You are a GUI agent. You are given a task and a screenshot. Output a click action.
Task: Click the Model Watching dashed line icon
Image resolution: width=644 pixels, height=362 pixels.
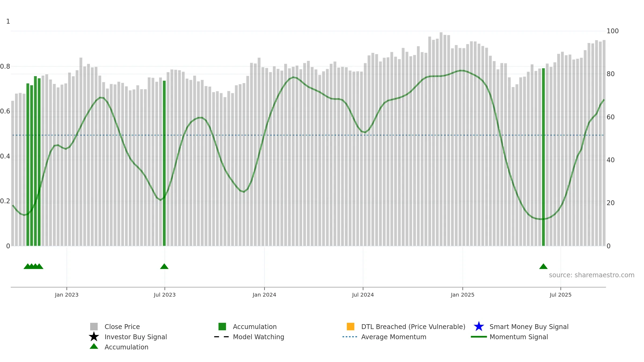221,337
